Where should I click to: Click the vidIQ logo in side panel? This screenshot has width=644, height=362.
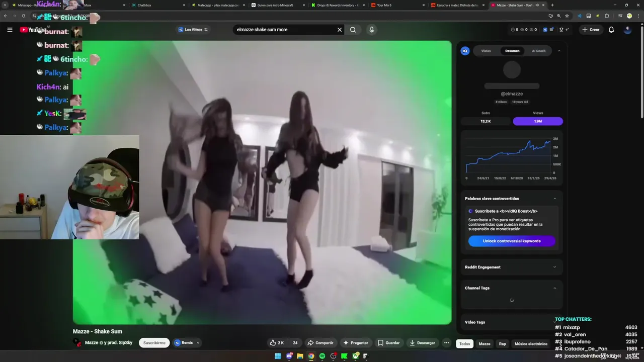click(x=465, y=51)
